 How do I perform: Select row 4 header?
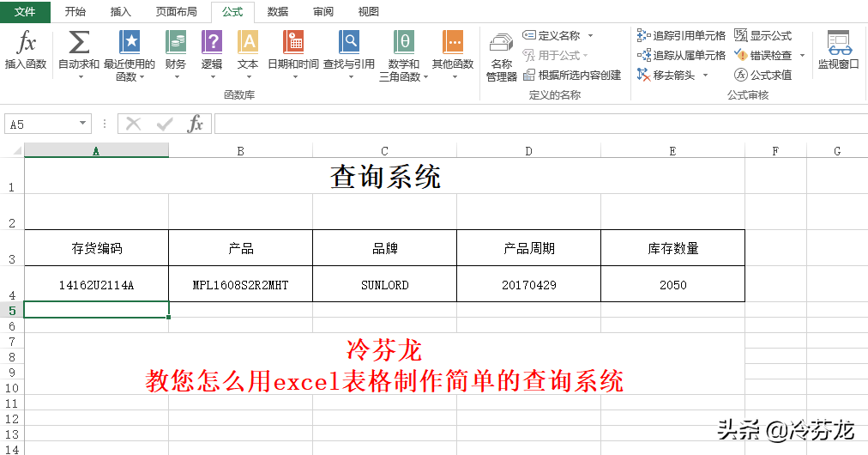[12, 284]
